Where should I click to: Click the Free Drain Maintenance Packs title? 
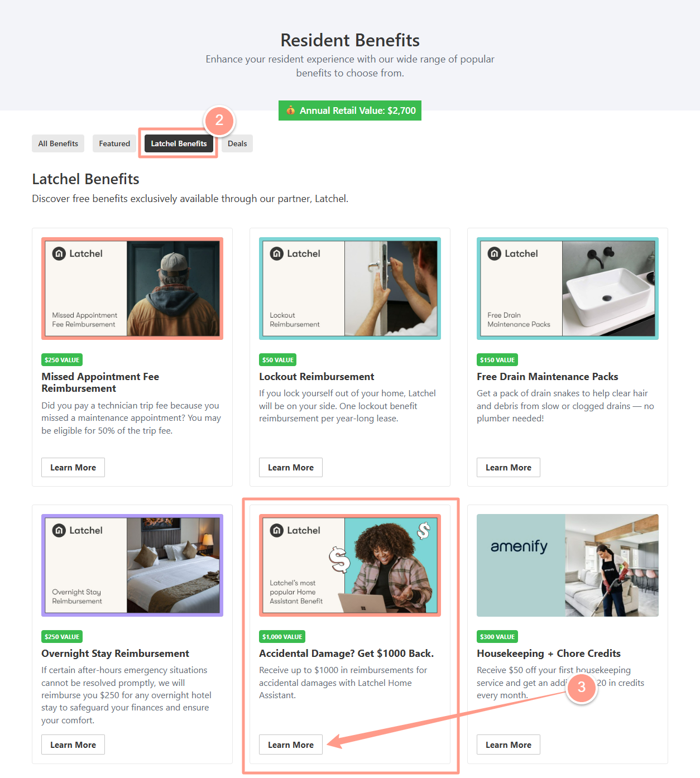click(x=548, y=377)
